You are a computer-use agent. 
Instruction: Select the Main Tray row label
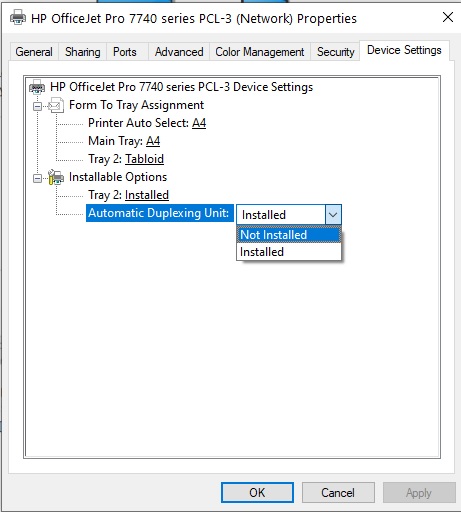(x=115, y=141)
